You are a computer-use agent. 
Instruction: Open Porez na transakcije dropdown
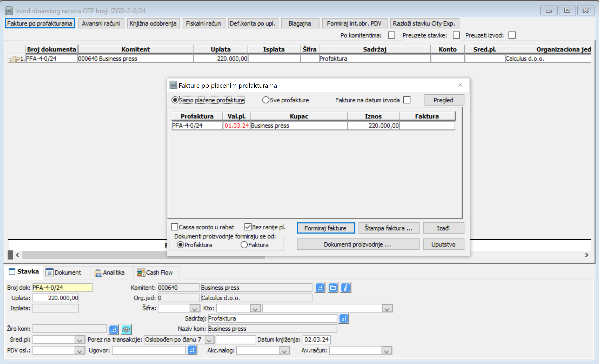pos(209,340)
